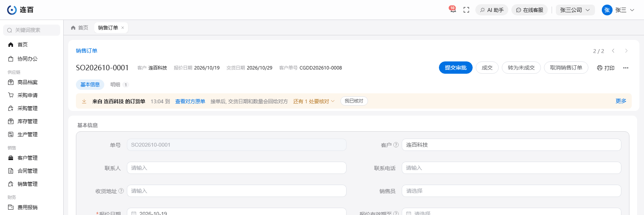The width and height of the screenshot is (644, 215).
Task: Expand the 张三公司 company dropdown
Action: click(575, 10)
